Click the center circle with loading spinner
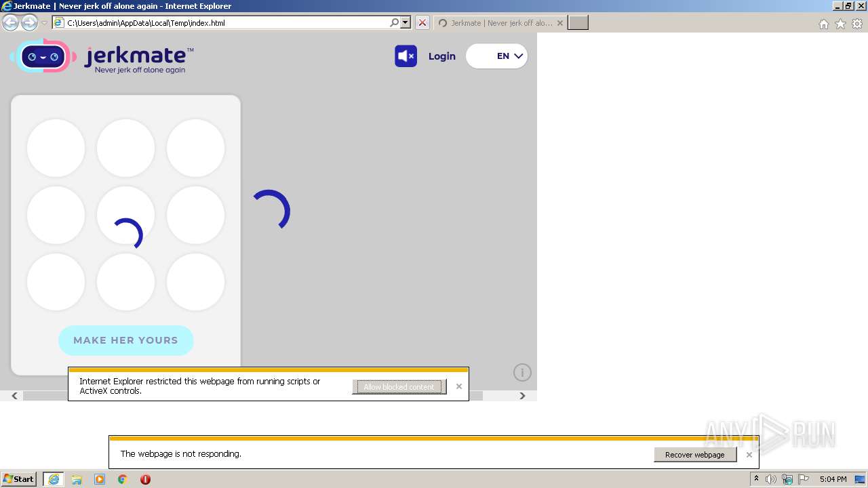The height and width of the screenshot is (488, 868). 125,215
